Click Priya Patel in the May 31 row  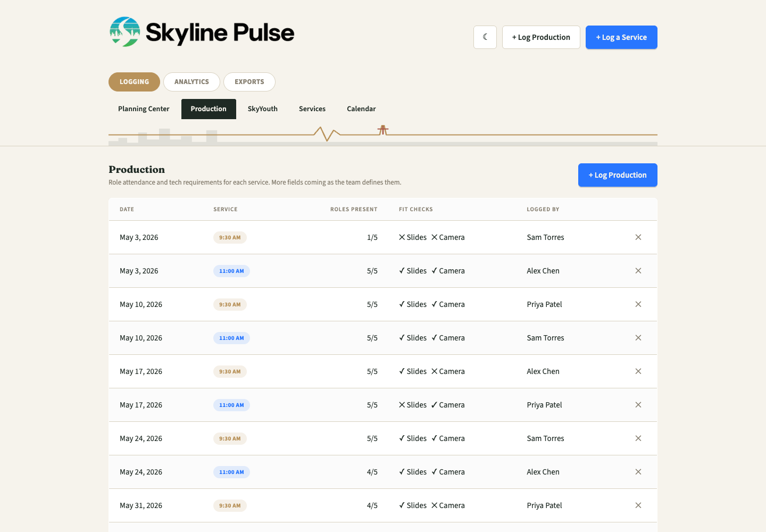click(x=544, y=505)
